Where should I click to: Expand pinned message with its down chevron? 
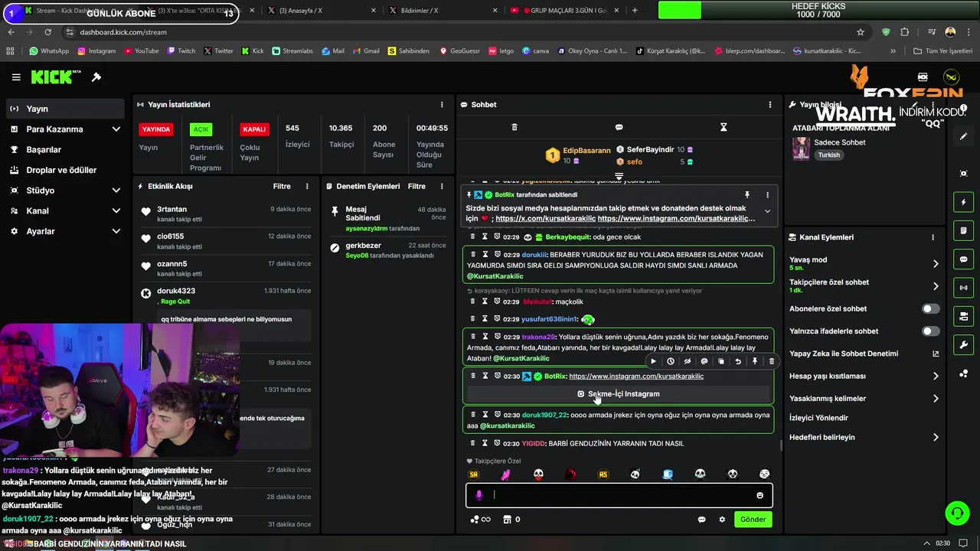tap(767, 212)
